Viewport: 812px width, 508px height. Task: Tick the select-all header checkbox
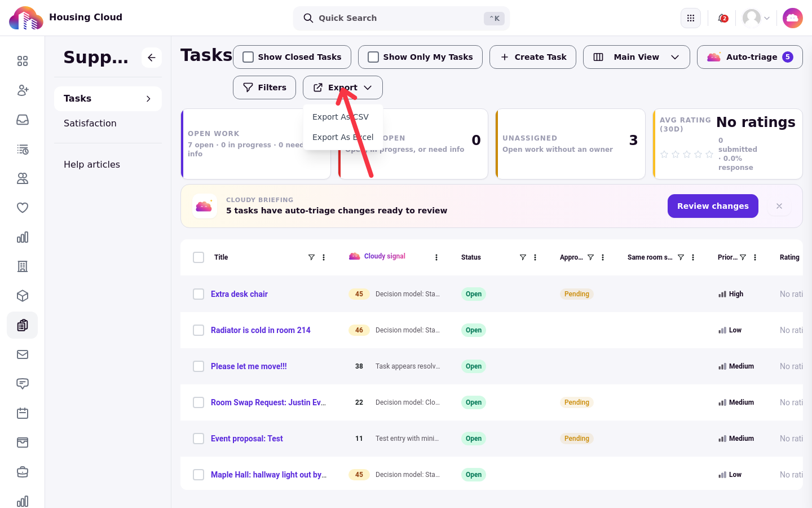(198, 257)
